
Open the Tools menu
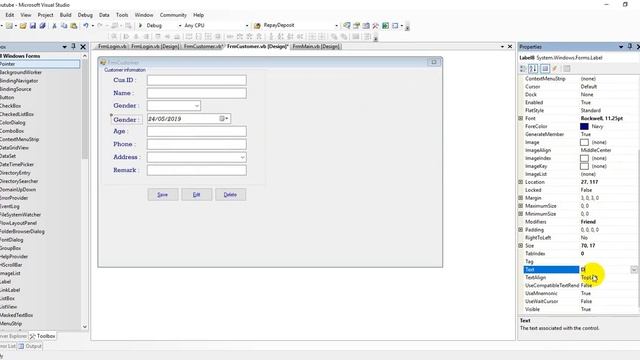coord(122,15)
